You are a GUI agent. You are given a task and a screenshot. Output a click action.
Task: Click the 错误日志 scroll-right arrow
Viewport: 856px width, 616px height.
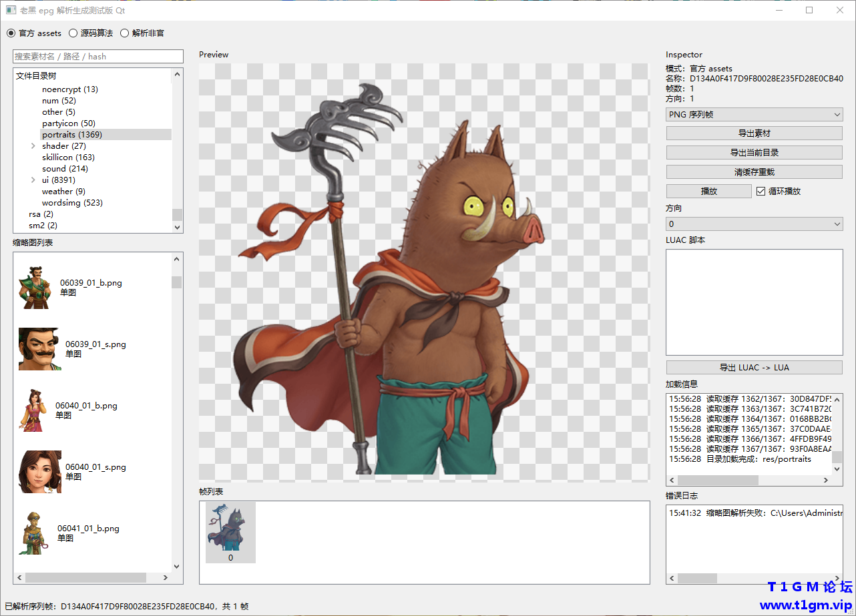pos(837,579)
